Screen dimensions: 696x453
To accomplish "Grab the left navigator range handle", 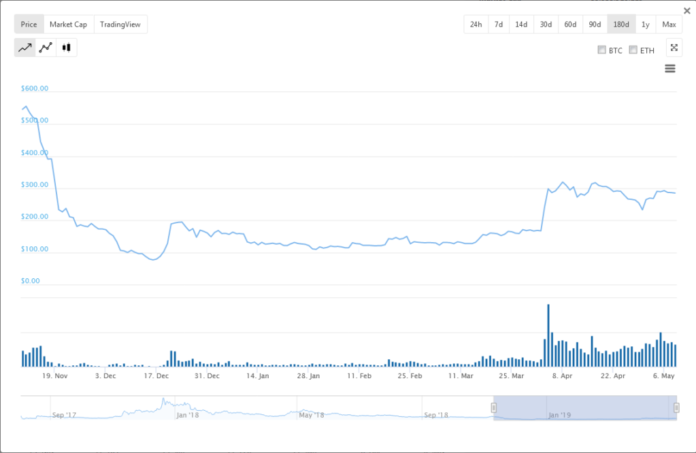I will pyautogui.click(x=494, y=407).
